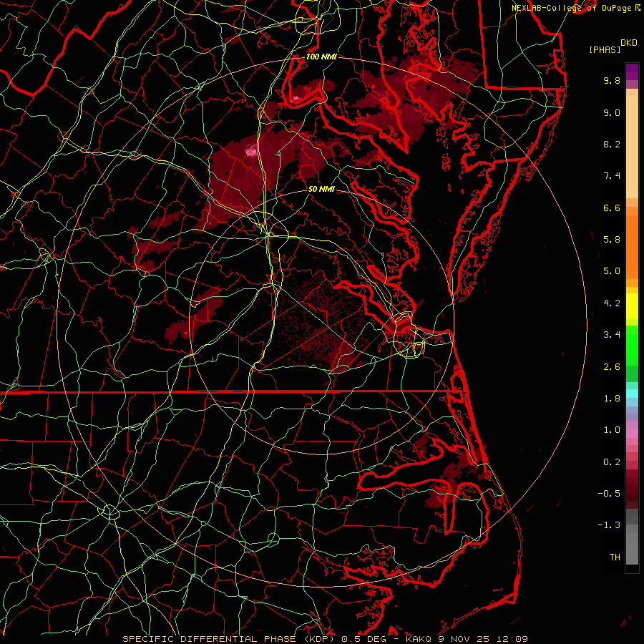Screen dimensions: 644x644
Task: Pick the purple band atop the color bar
Action: [x=632, y=72]
